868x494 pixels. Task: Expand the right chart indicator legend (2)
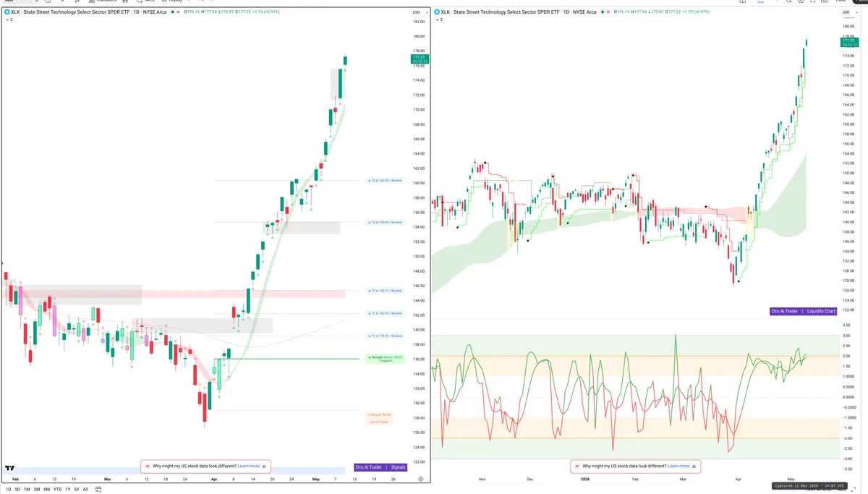point(439,20)
